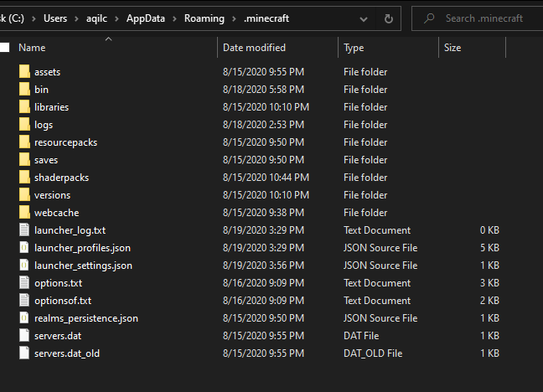Viewport: 543px width, 392px height.
Task: Click the Type column header
Action: coord(354,48)
